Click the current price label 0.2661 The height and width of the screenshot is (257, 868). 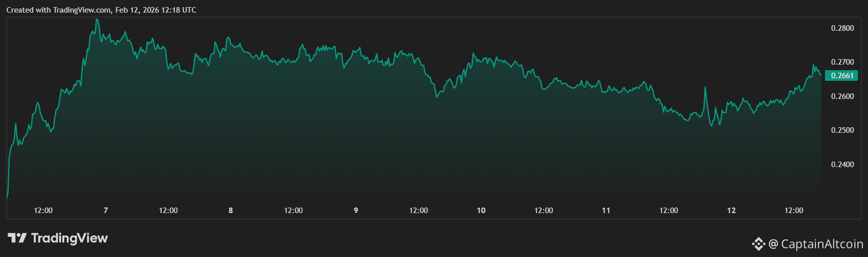tap(841, 76)
